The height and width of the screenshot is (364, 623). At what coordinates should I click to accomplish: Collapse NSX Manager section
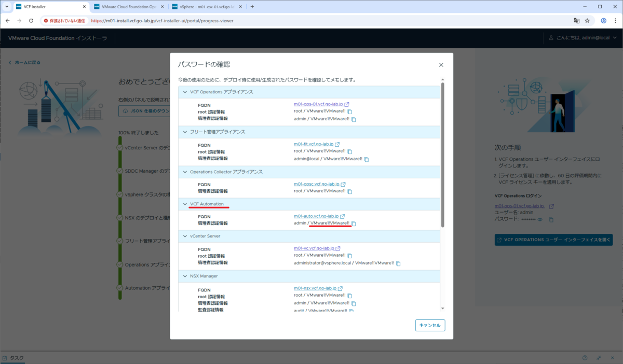(x=185, y=276)
